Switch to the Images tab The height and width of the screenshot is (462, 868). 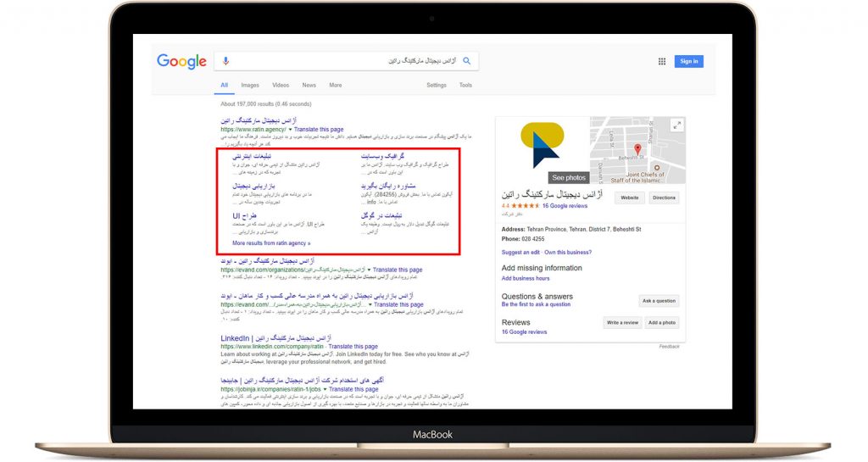pyautogui.click(x=250, y=86)
